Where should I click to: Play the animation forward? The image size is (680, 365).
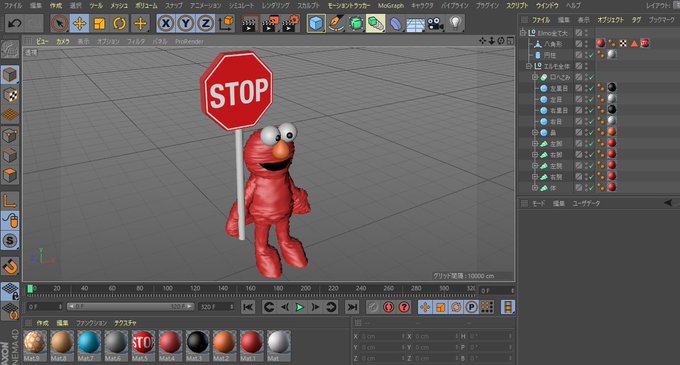tap(300, 307)
